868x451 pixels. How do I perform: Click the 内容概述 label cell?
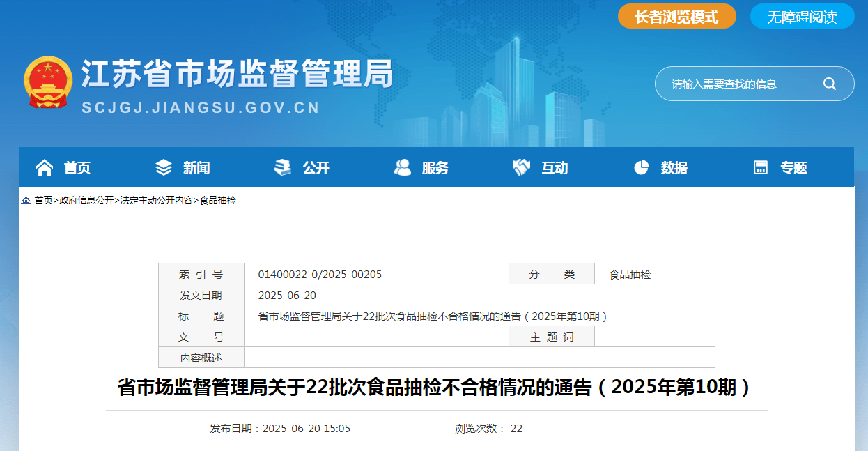coord(201,358)
